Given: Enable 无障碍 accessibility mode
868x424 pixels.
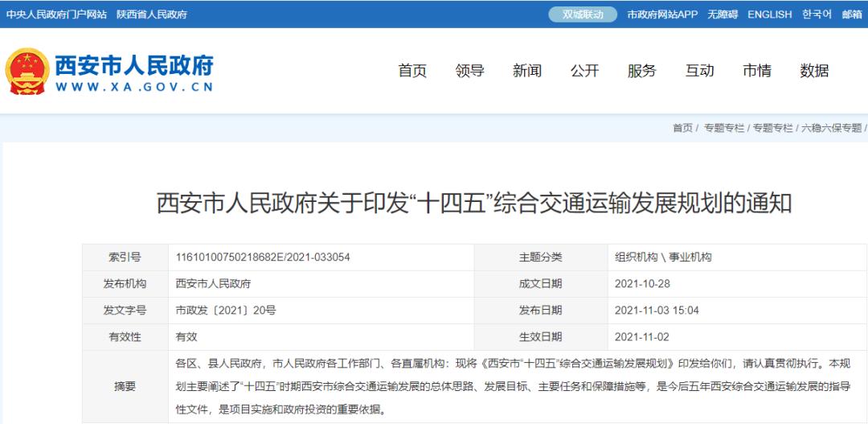Looking at the screenshot, I should 723,14.
